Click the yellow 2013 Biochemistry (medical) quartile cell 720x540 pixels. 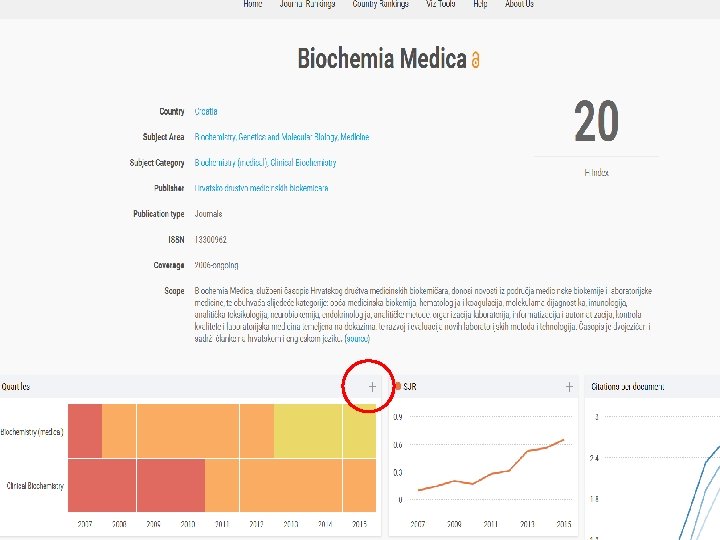pyautogui.click(x=307, y=431)
